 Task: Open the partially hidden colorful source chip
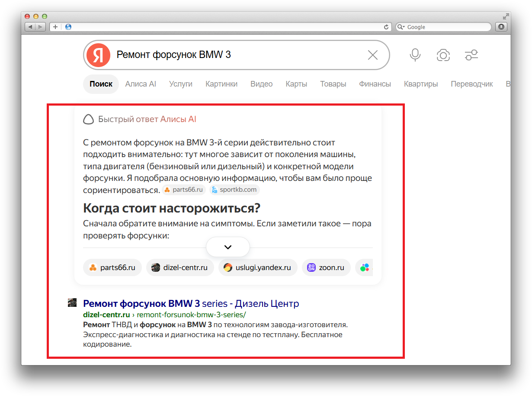tap(364, 267)
